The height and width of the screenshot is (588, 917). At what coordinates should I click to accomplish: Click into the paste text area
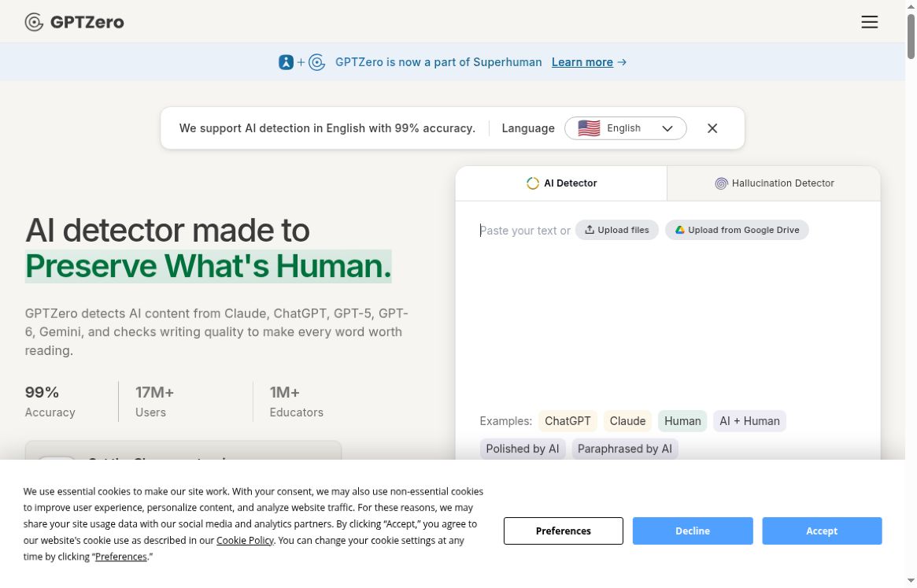(x=667, y=316)
